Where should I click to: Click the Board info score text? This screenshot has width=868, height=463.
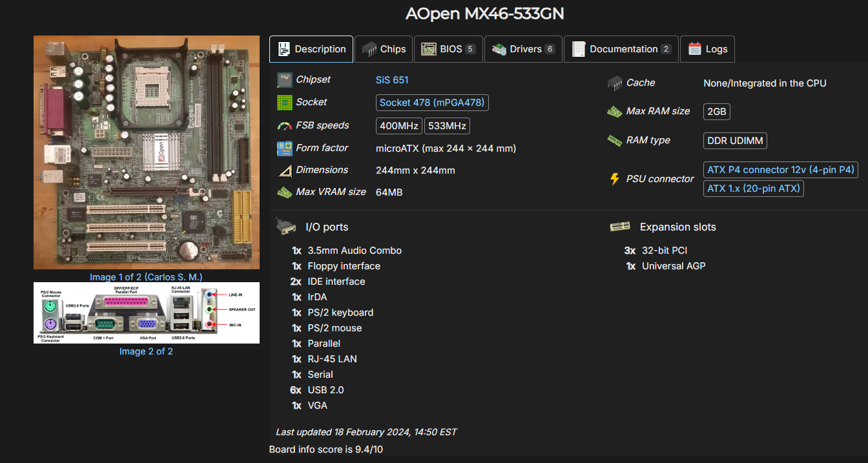pos(326,449)
